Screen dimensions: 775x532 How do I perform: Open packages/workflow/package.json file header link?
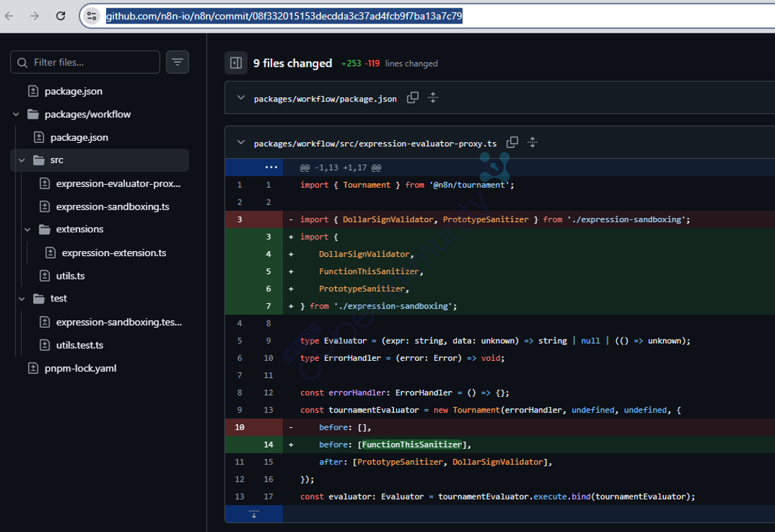325,99
